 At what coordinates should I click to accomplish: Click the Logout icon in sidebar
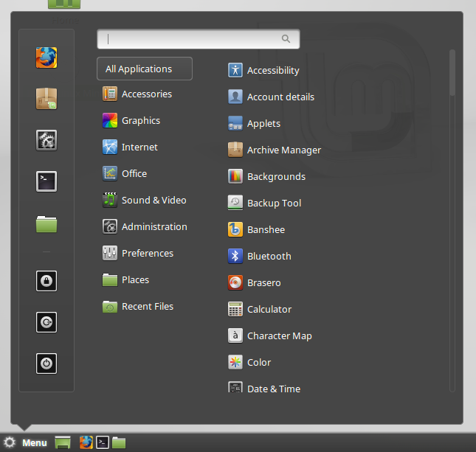click(x=46, y=322)
